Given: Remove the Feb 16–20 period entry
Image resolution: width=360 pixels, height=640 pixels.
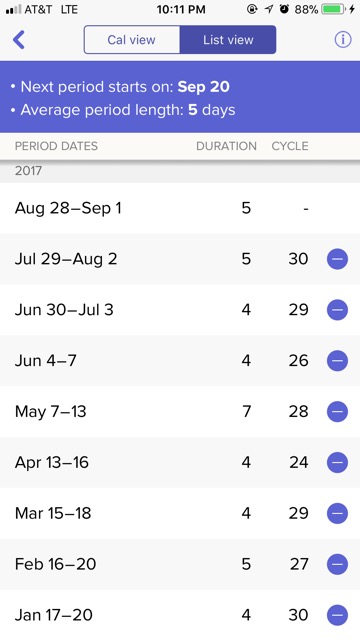Looking at the screenshot, I should 337,564.
